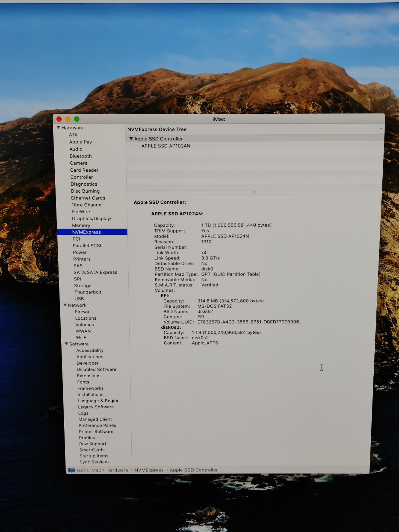
Task: Collapse the NVMExpress Device Tree header chevron
Action: pos(381,129)
